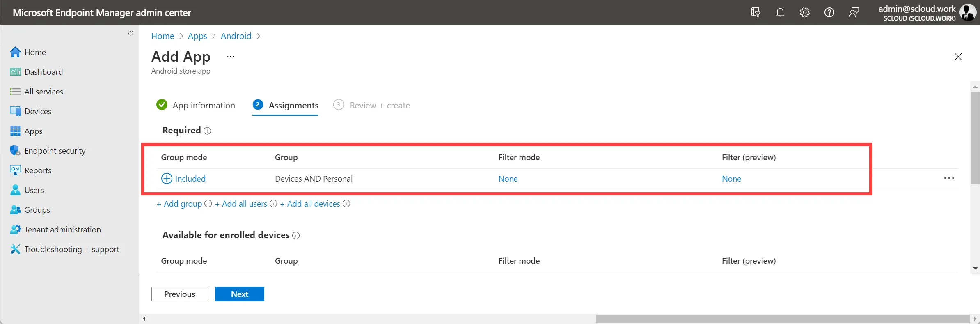Open the Reports sidebar icon
This screenshot has height=324, width=980.
coord(15,170)
